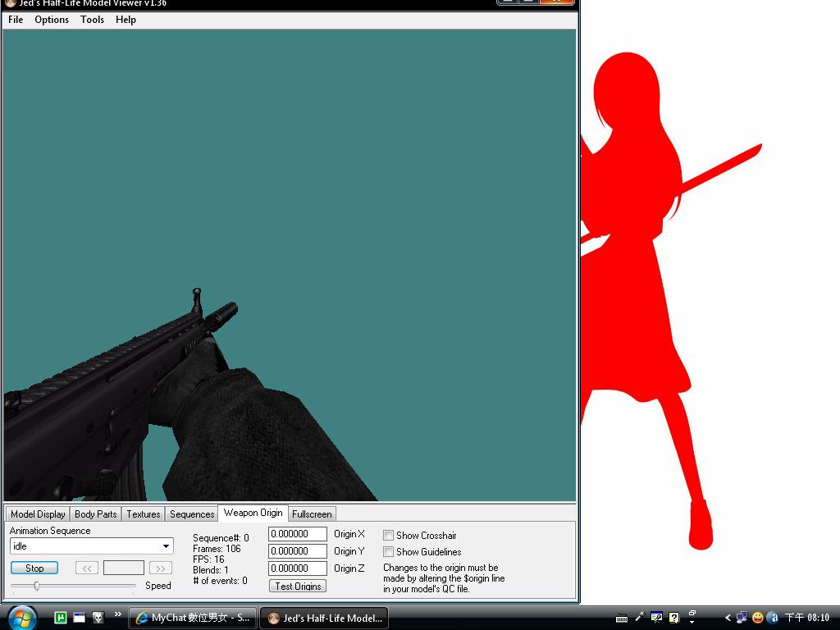Click the taskbar clock 08:10
This screenshot has height=630, width=840.
click(807, 618)
